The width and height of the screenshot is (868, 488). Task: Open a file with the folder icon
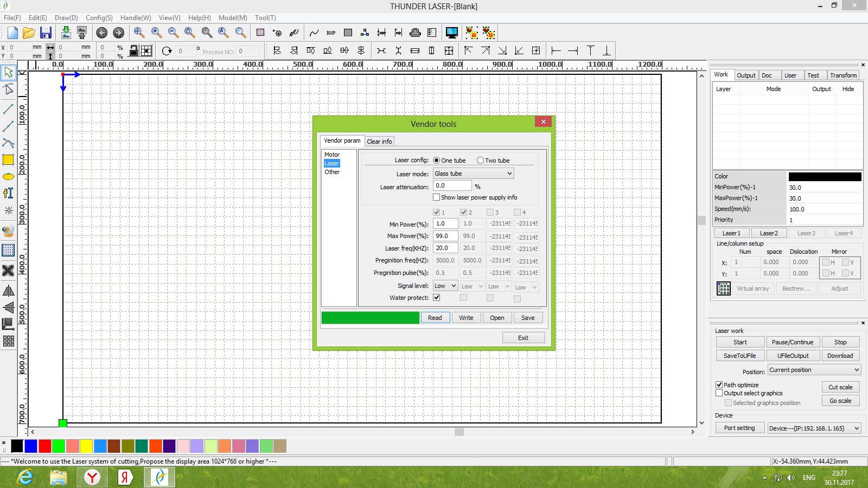pos(29,33)
